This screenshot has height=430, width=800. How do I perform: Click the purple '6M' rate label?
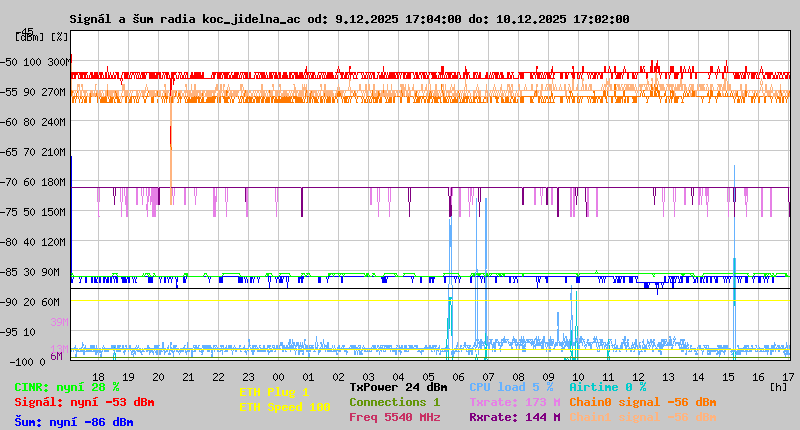(x=57, y=356)
